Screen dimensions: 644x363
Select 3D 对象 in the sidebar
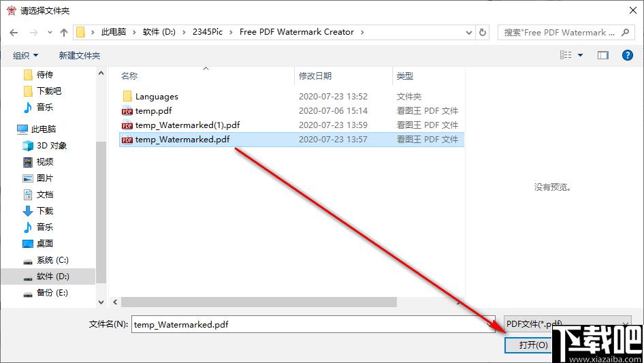point(51,146)
